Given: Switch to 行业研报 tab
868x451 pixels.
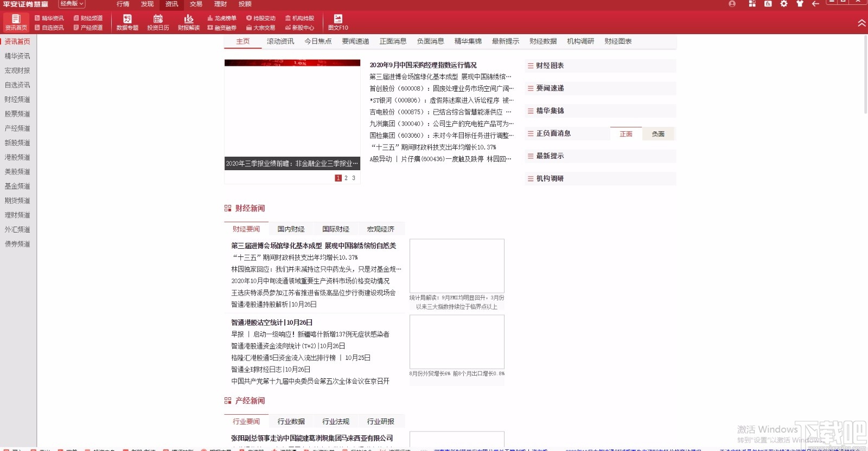Looking at the screenshot, I should point(380,422).
